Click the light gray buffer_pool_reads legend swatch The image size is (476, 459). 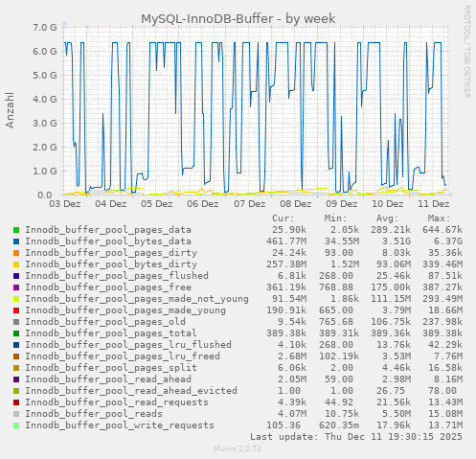[16, 414]
